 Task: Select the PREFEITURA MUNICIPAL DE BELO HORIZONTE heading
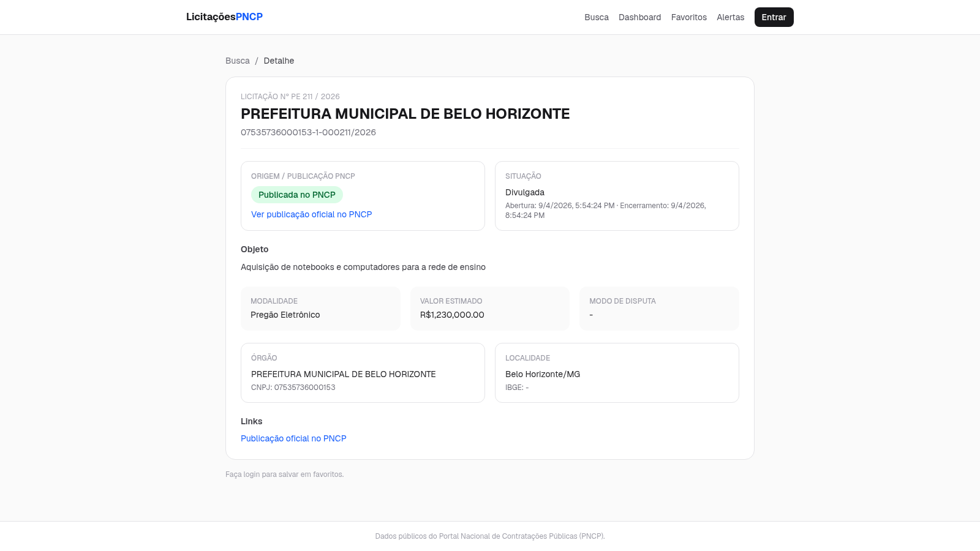tap(405, 114)
